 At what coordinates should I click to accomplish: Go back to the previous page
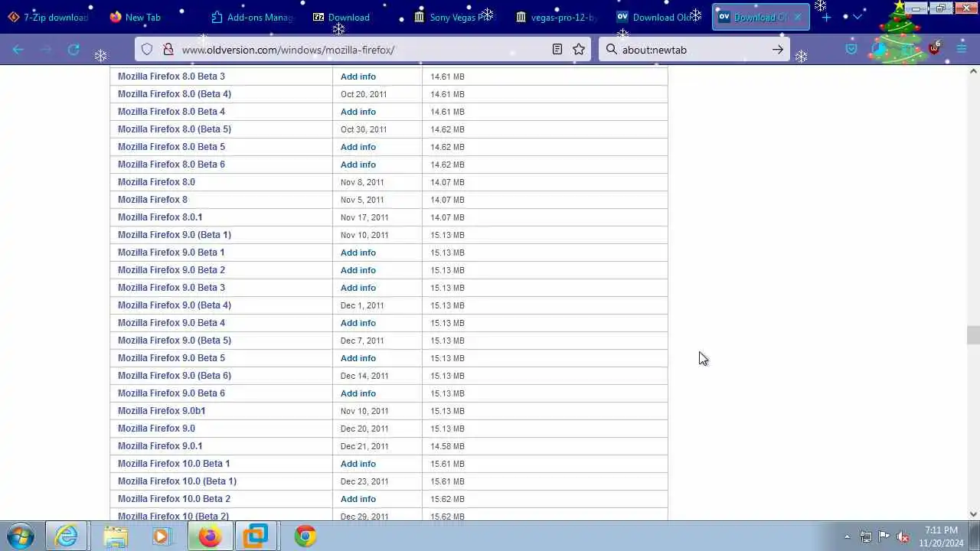(x=18, y=50)
